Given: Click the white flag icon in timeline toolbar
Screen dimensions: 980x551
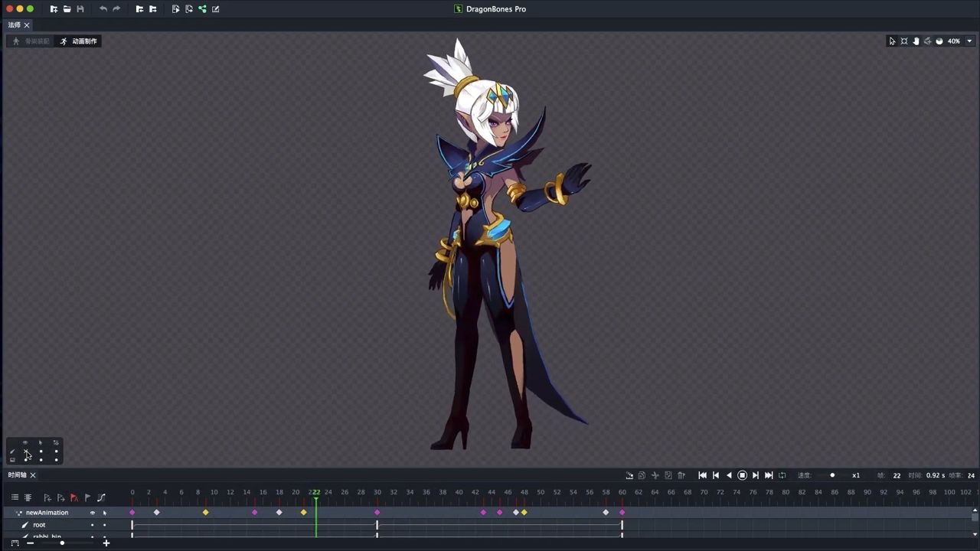Looking at the screenshot, I should click(x=87, y=497).
